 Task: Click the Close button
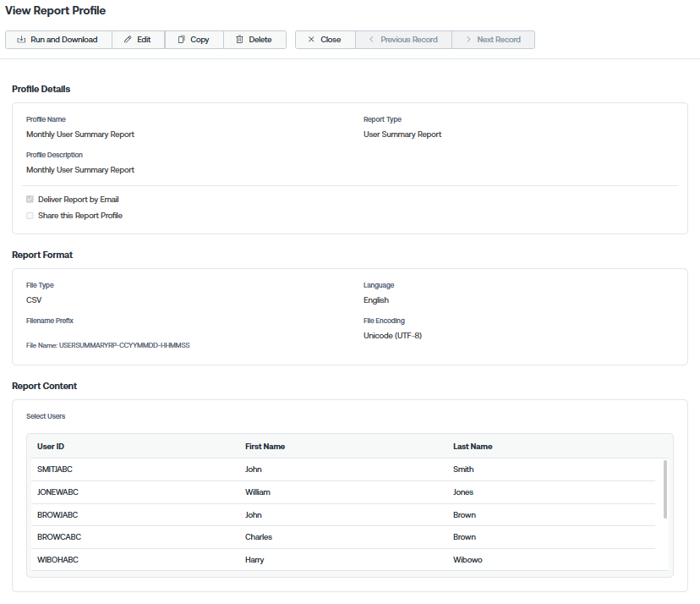[x=325, y=40]
